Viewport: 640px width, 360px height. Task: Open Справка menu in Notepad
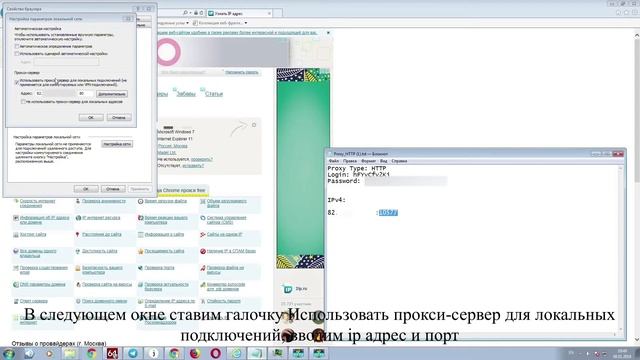click(399, 161)
